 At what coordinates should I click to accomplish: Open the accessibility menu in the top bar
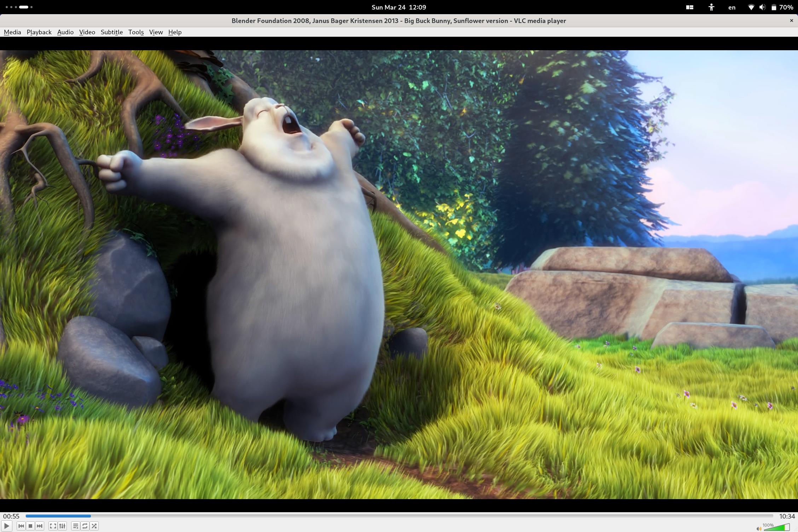[x=711, y=7]
